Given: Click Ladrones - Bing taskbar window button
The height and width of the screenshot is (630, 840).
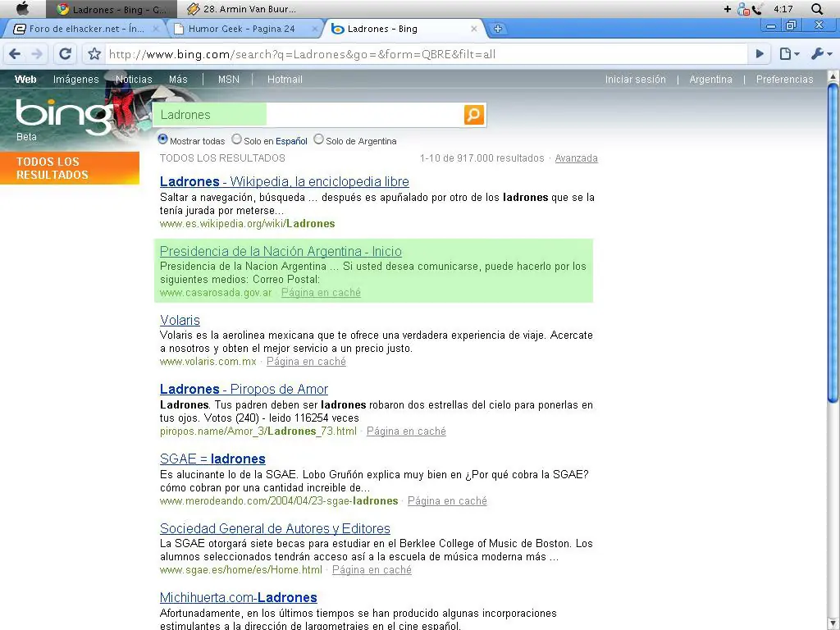Looking at the screenshot, I should pos(111,9).
